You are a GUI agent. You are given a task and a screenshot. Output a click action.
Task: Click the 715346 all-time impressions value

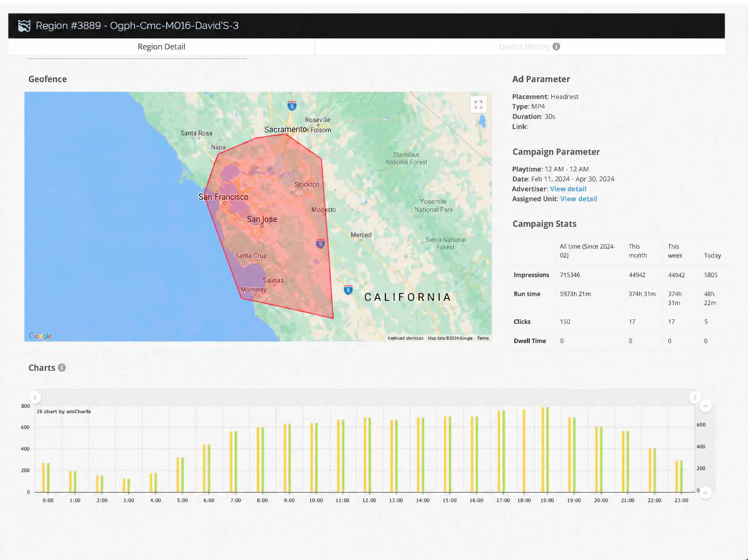[570, 275]
